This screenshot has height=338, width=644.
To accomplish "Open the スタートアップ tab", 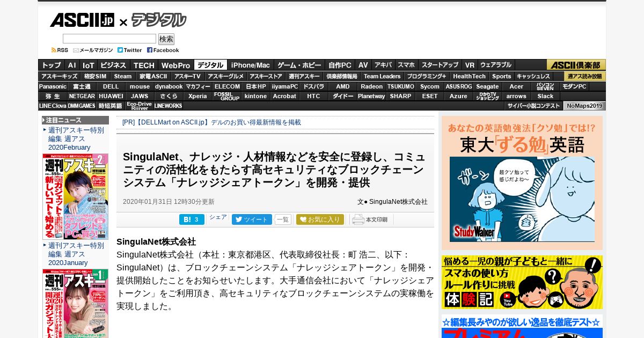I will coord(440,65).
